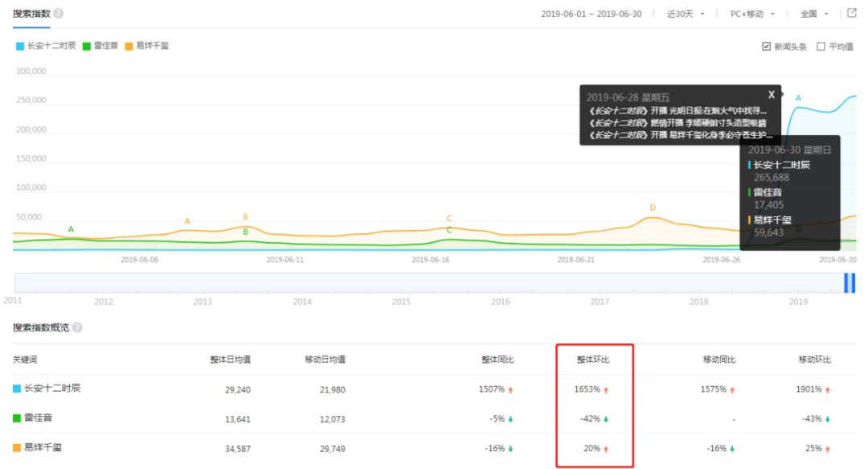Click the 2019-06-16 x-axis date label

430,260
